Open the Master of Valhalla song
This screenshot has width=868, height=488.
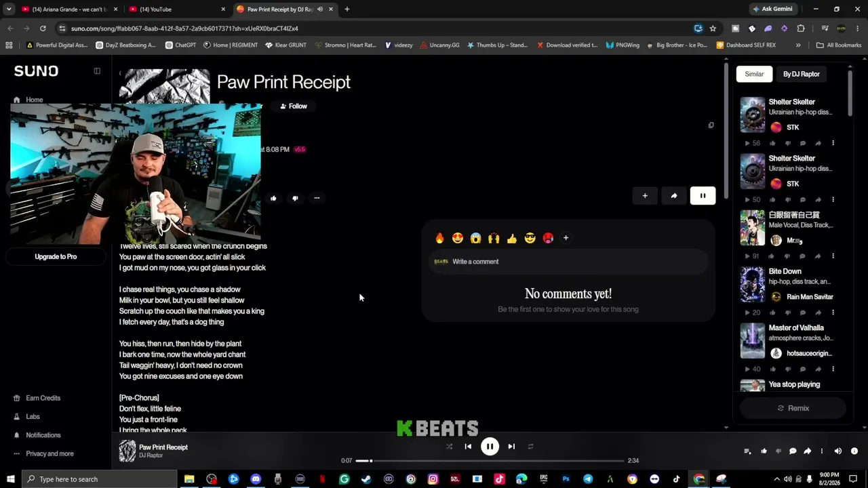[796, 328]
